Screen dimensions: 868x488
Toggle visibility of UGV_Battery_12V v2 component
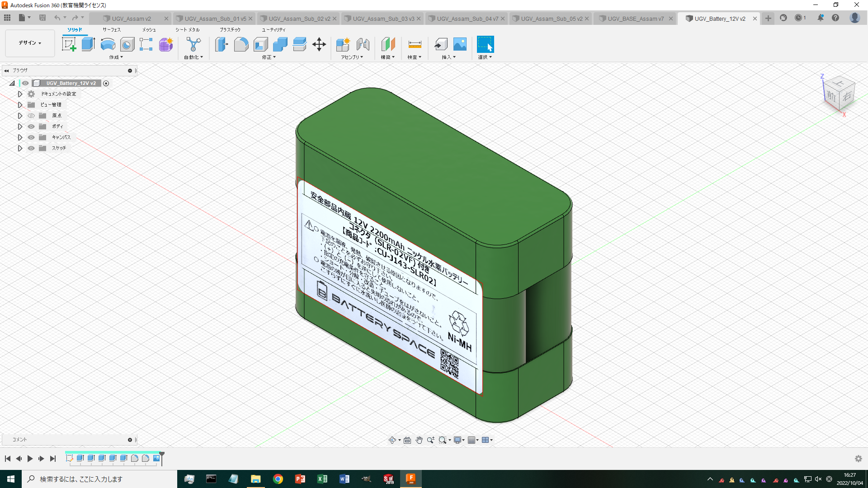[25, 83]
